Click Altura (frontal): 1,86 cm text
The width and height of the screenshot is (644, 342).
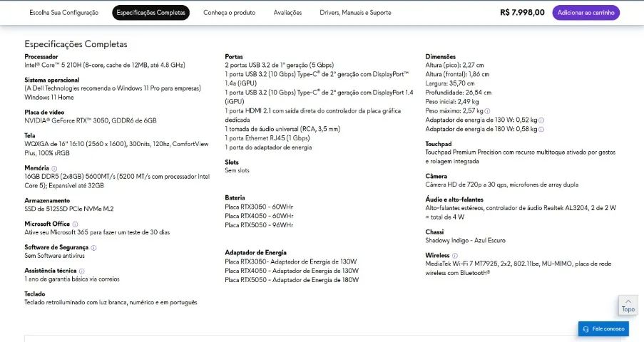[457, 74]
